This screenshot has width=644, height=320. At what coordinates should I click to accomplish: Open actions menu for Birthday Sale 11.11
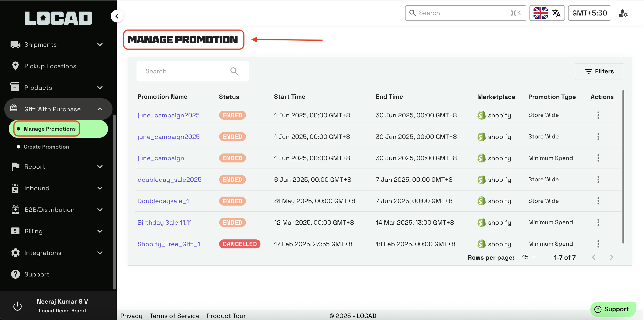pos(598,222)
